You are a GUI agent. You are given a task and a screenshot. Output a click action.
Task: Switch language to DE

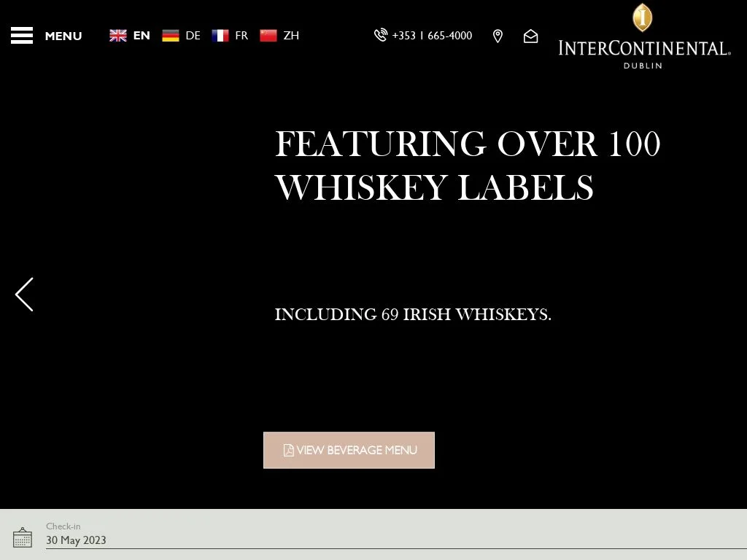tap(193, 36)
